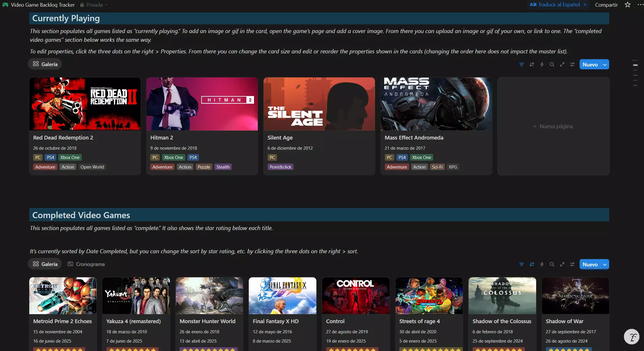This screenshot has width=644, height=351.
Task: Open the Mass Effect Andromeda title
Action: [x=414, y=137]
